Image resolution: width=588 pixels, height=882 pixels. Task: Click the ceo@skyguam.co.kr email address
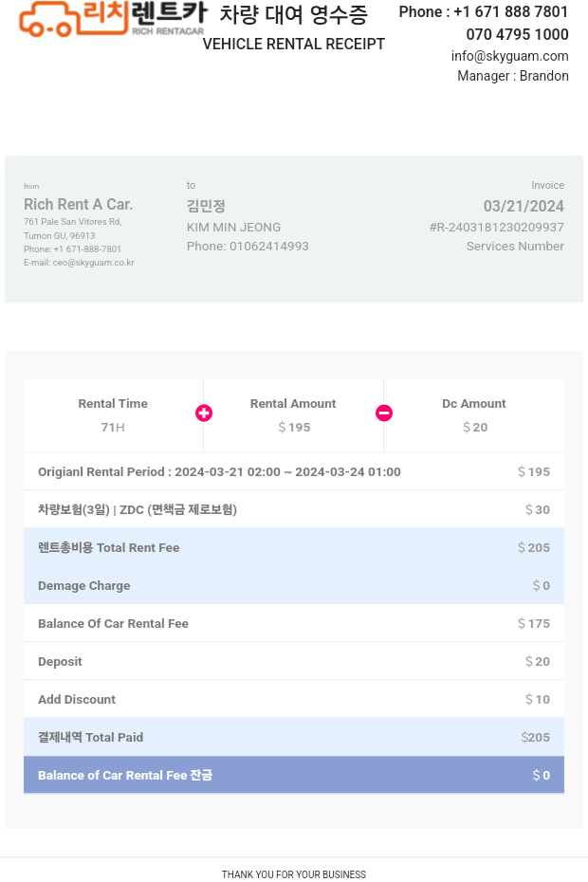(93, 263)
